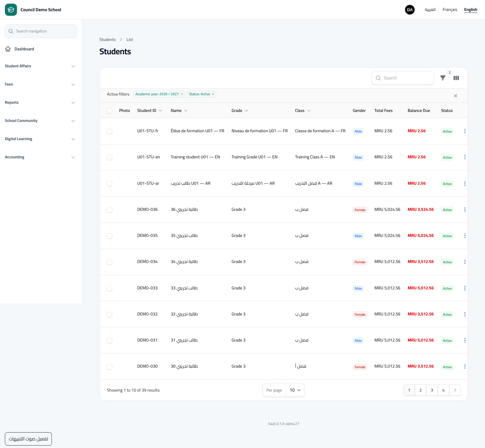Open row actions menu for DEMO-036
The height and width of the screenshot is (448, 485).
click(465, 210)
